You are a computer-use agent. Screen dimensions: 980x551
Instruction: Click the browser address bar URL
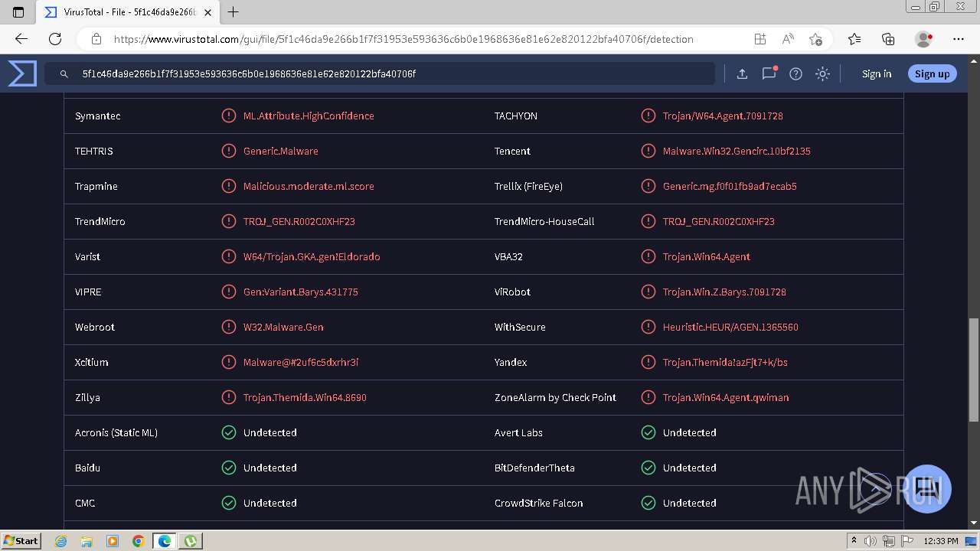click(403, 39)
